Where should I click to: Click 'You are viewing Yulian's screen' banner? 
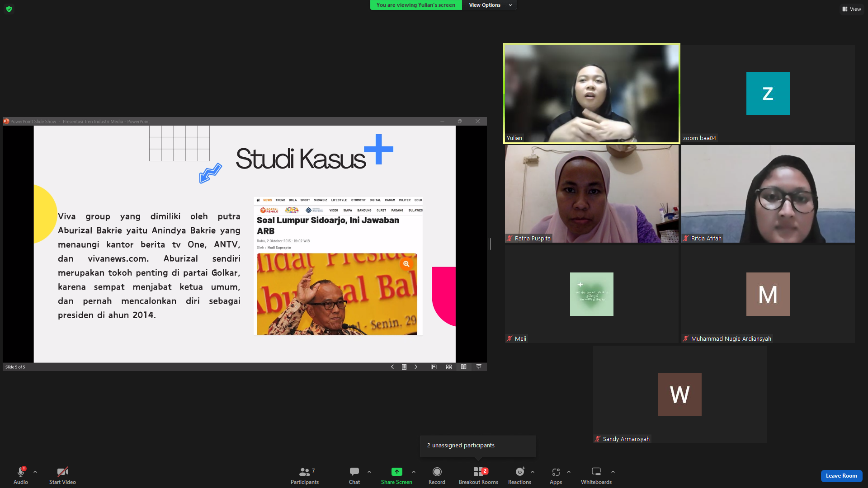pyautogui.click(x=416, y=5)
